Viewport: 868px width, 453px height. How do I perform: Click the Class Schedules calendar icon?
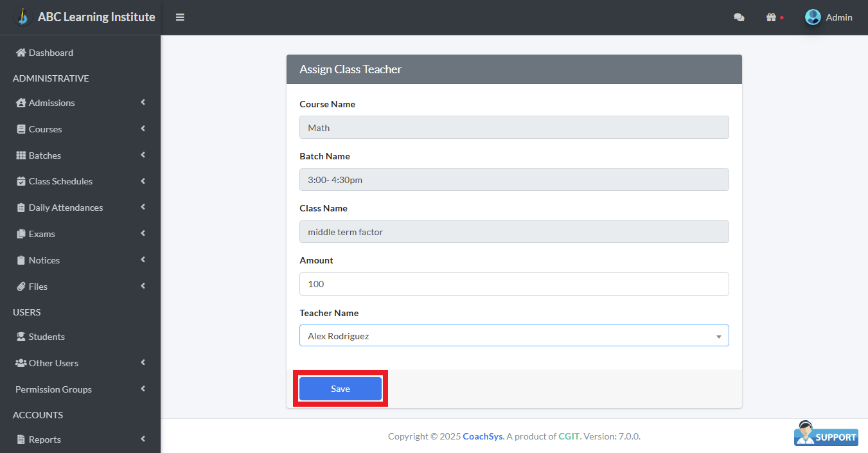point(21,181)
